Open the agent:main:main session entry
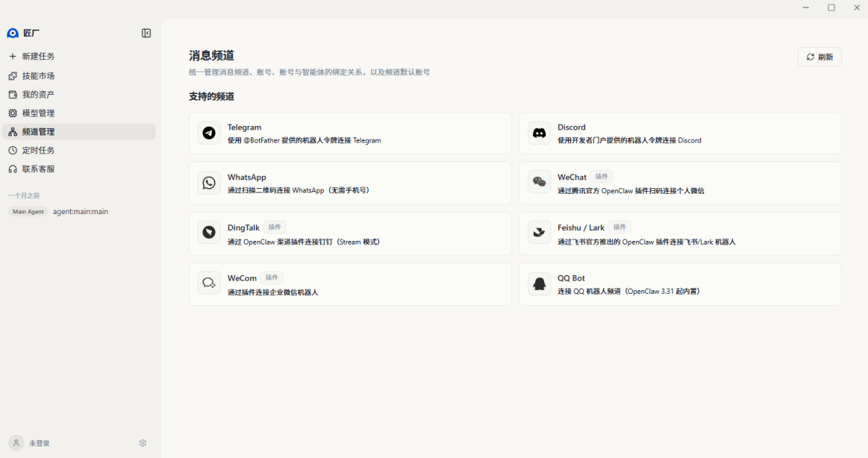The image size is (868, 458). (x=79, y=211)
